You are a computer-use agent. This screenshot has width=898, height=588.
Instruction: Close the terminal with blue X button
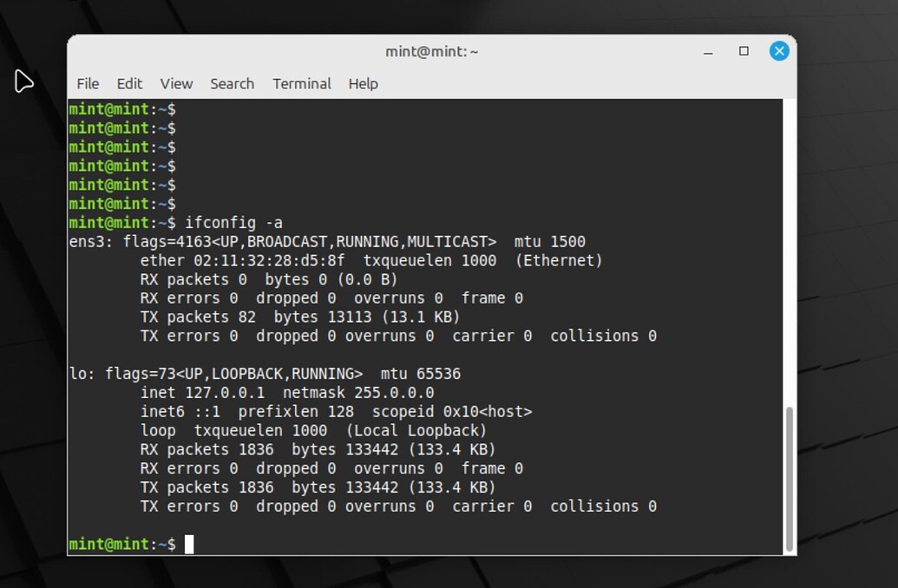779,51
